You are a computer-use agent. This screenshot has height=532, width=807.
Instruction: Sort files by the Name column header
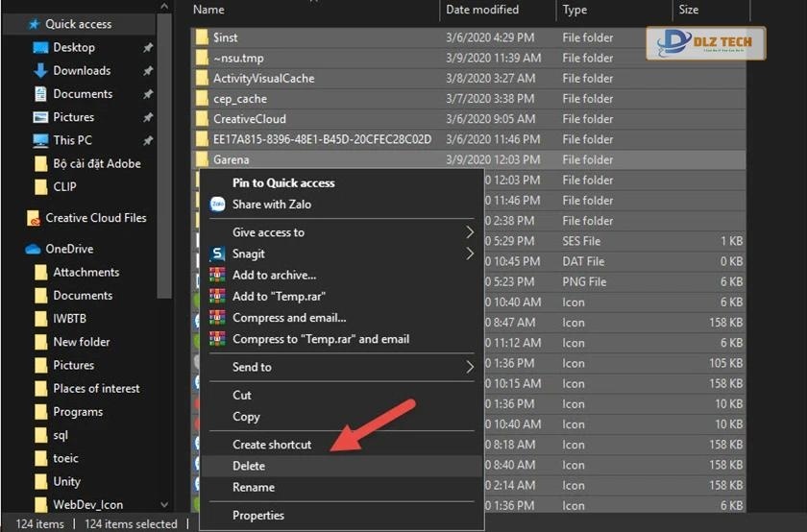click(x=208, y=10)
